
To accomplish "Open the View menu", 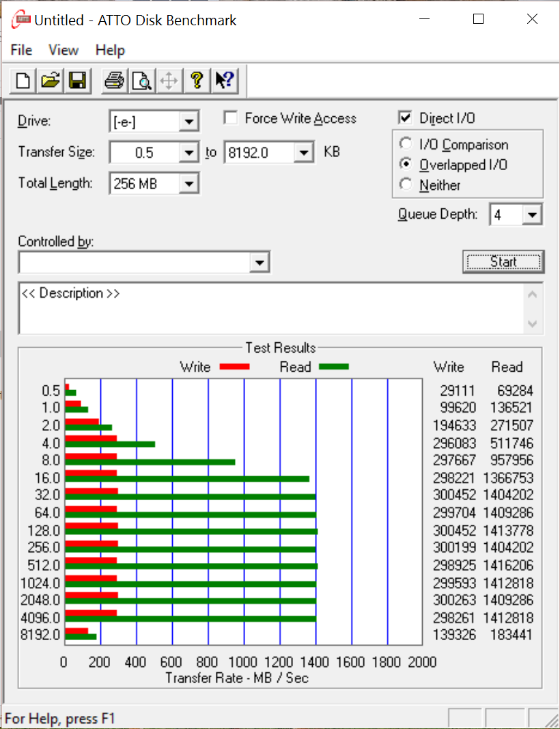I will pyautogui.click(x=64, y=50).
